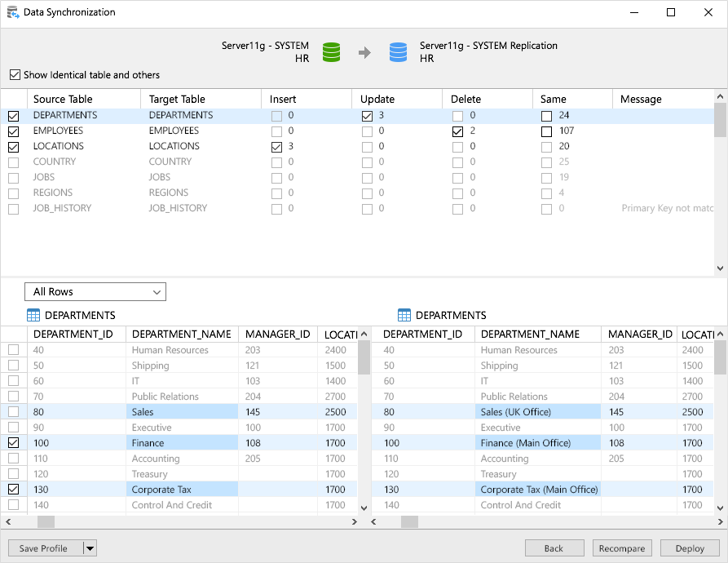Click the arrow icon between databases

click(364, 53)
